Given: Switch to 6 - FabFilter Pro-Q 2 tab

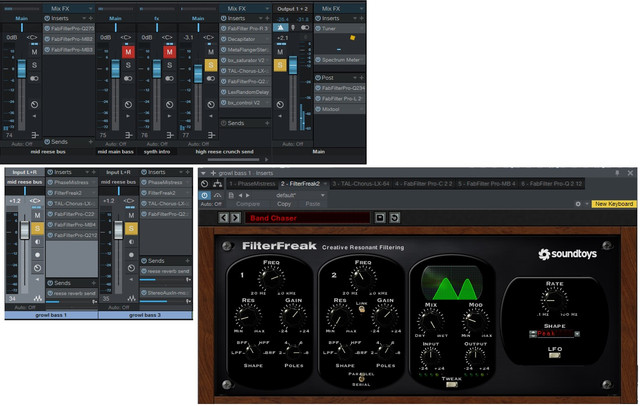Looking at the screenshot, I should coord(551,184).
